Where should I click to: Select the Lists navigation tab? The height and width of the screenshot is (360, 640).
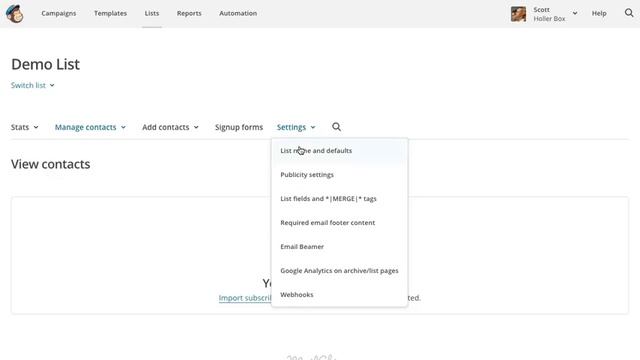click(x=152, y=13)
